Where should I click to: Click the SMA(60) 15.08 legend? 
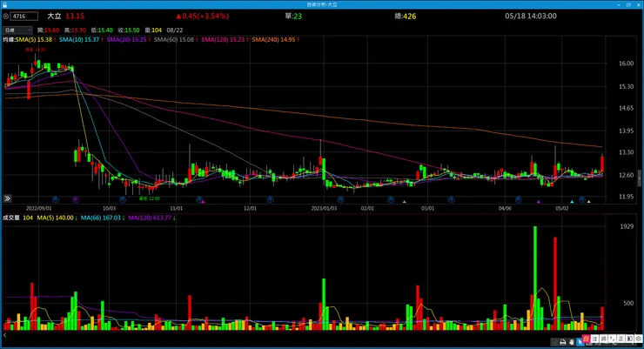pos(176,40)
